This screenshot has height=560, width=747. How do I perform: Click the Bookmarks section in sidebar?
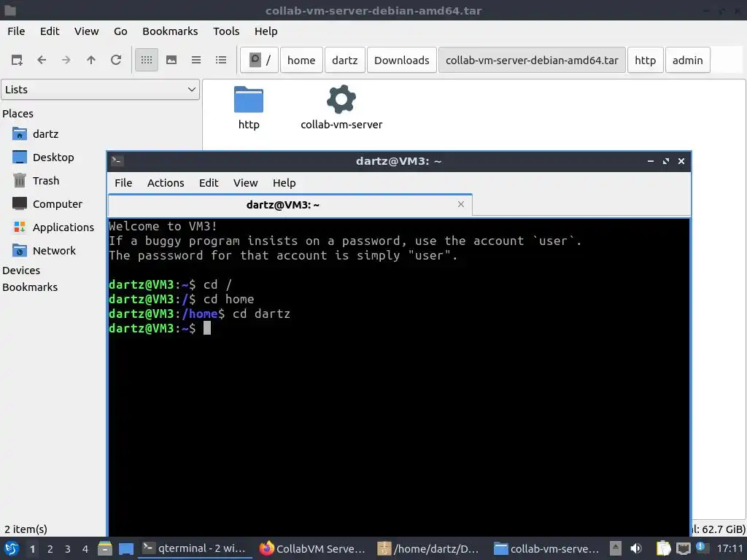(29, 287)
